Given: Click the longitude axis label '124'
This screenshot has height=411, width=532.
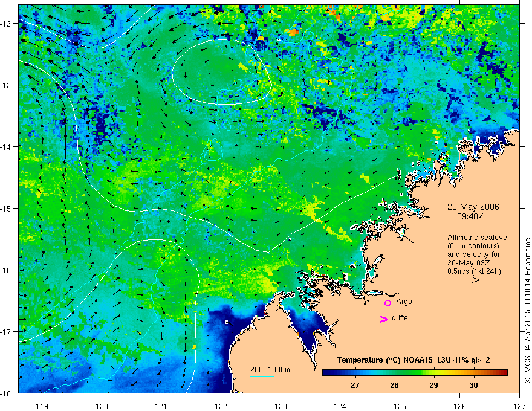Looking at the screenshot, I should pos(340,406).
